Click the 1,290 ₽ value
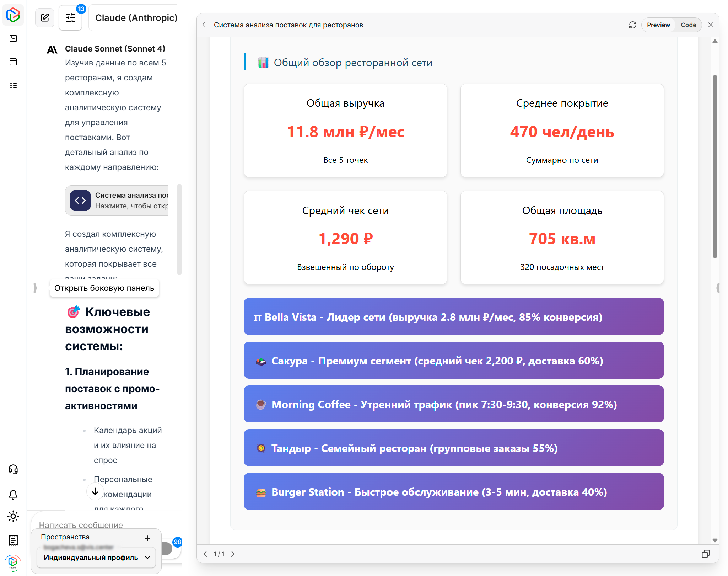The image size is (728, 576). pyautogui.click(x=345, y=239)
